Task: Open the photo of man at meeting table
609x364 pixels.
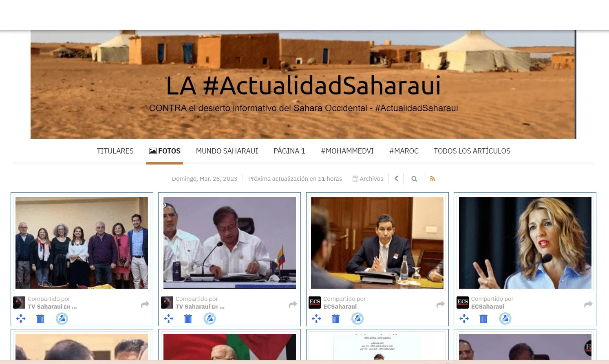Action: point(377,243)
